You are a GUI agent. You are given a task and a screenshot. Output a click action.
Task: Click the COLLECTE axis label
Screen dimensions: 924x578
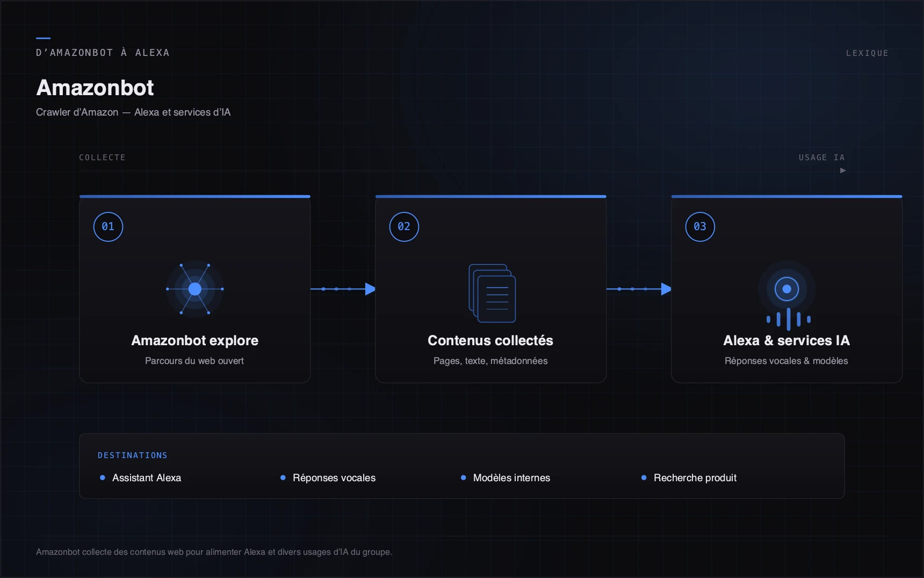(x=102, y=158)
